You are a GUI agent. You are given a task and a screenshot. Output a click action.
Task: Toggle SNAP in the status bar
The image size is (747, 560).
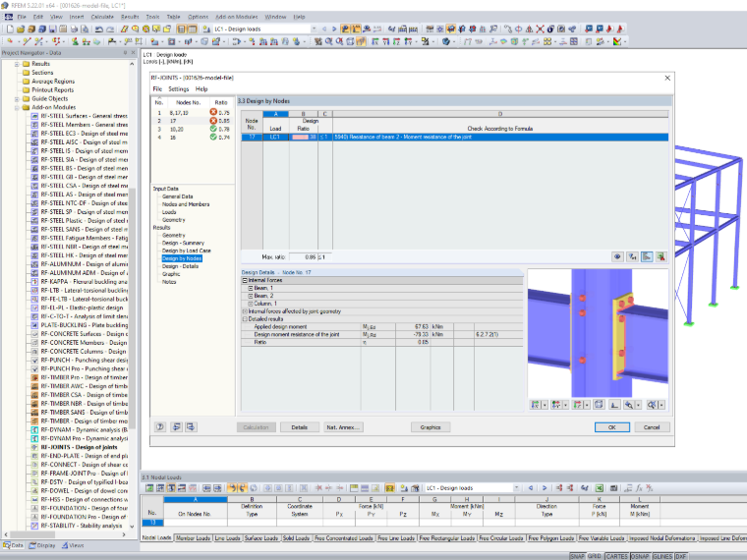[577, 556]
